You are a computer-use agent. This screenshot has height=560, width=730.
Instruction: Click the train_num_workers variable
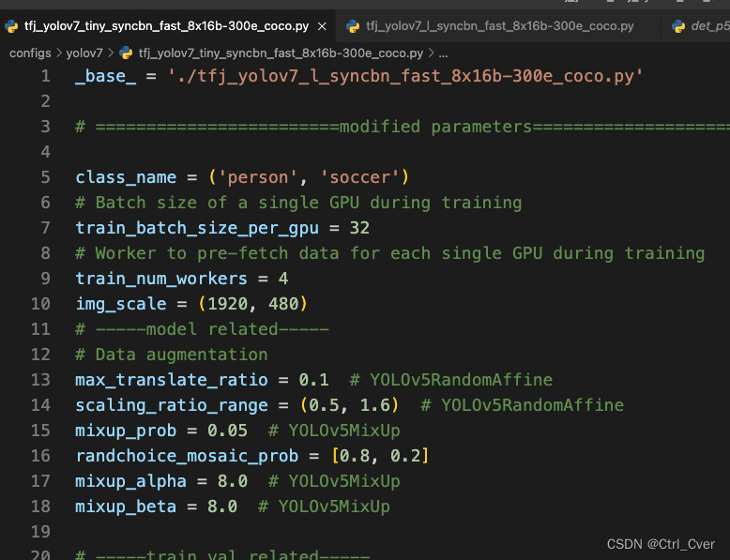coord(161,279)
